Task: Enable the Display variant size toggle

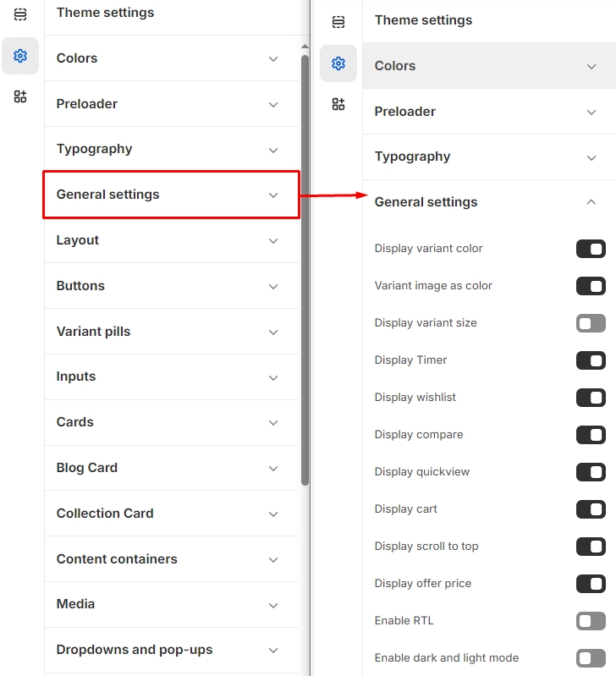Action: point(591,323)
